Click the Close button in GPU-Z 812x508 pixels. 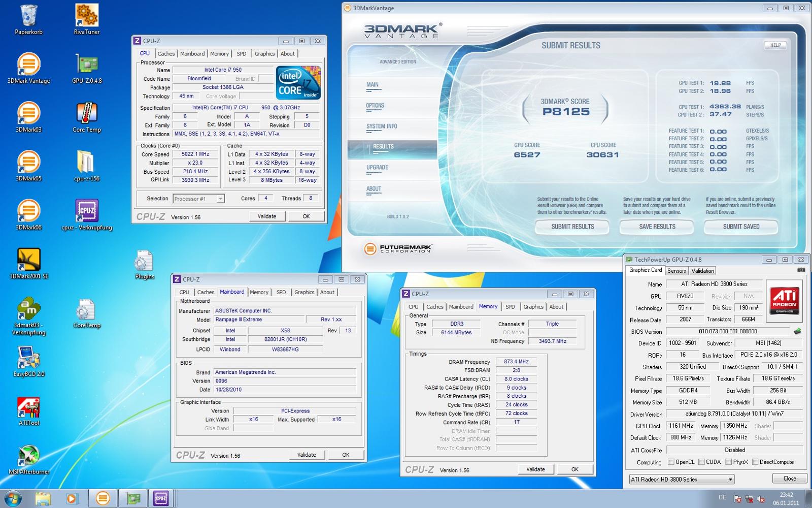click(790, 479)
